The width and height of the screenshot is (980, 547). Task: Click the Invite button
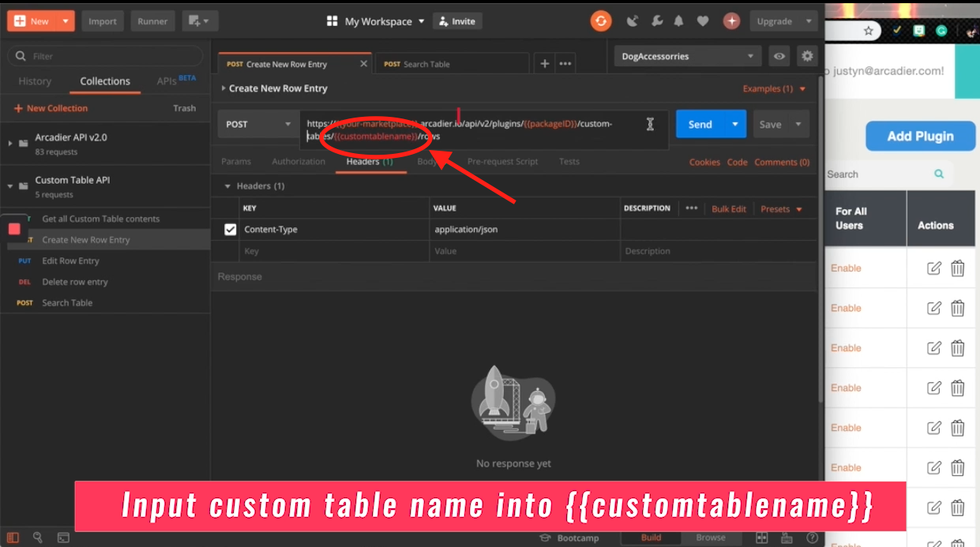click(x=457, y=21)
